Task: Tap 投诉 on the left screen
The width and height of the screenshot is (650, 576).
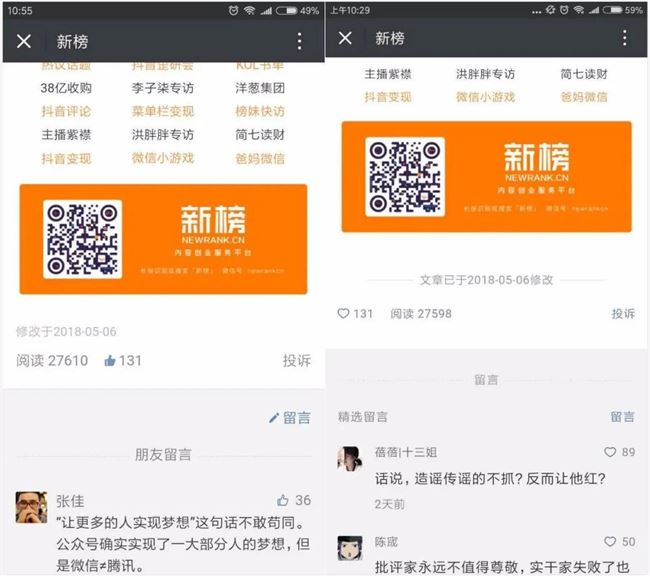Action: coord(297,360)
